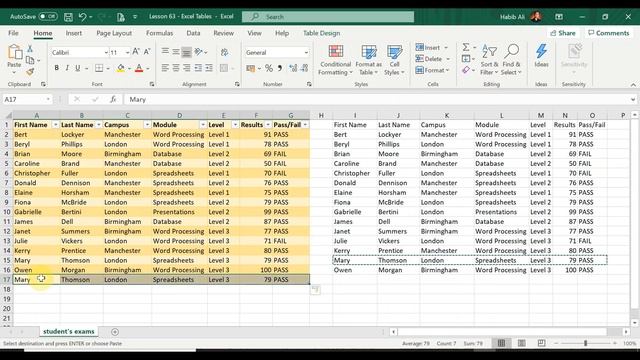Click the Insert Function fx icon
Viewport: 640px width, 360px height.
(113, 99)
